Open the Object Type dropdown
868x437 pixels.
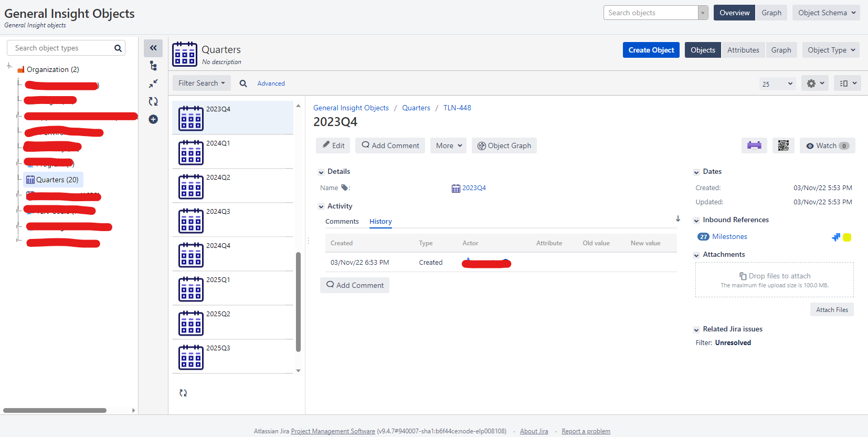click(x=831, y=50)
